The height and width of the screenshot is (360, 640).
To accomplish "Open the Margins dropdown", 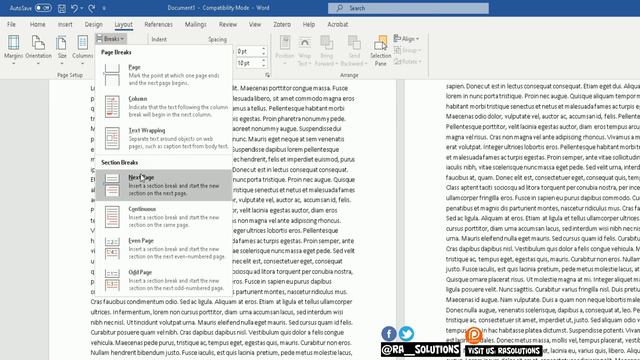I will pos(13,50).
